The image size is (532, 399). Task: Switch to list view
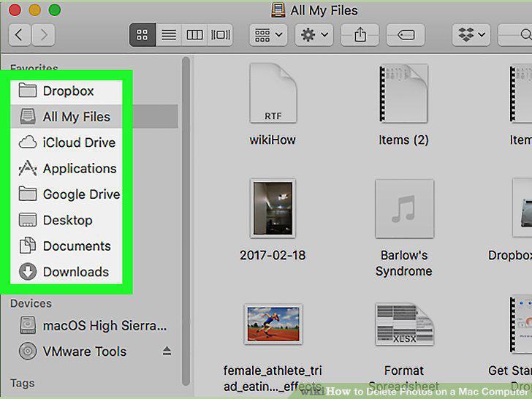[x=169, y=34]
